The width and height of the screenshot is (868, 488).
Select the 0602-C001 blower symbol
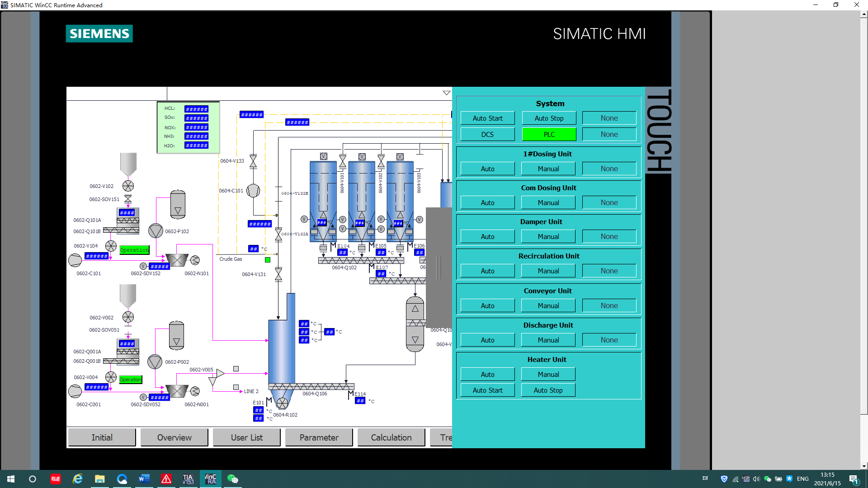[x=75, y=391]
